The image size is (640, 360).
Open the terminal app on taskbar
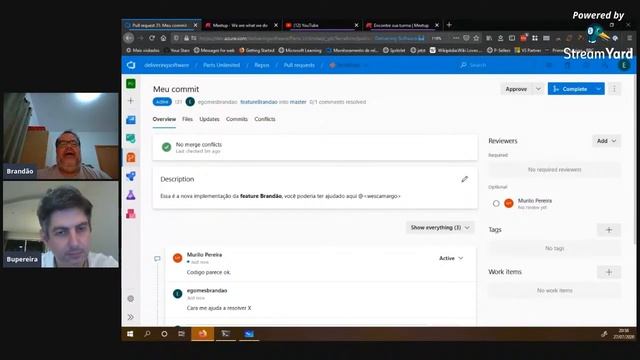tap(225, 334)
